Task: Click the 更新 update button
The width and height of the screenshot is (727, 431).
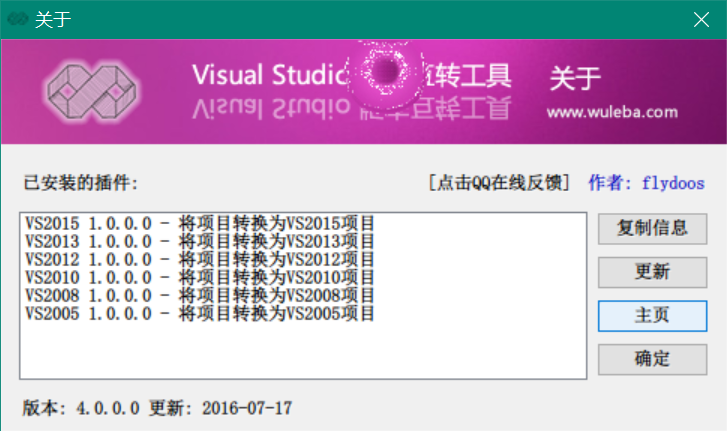Action: 652,272
